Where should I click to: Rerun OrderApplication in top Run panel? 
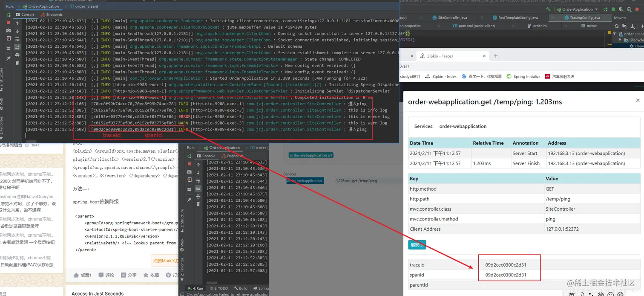pyautogui.click(x=9, y=15)
